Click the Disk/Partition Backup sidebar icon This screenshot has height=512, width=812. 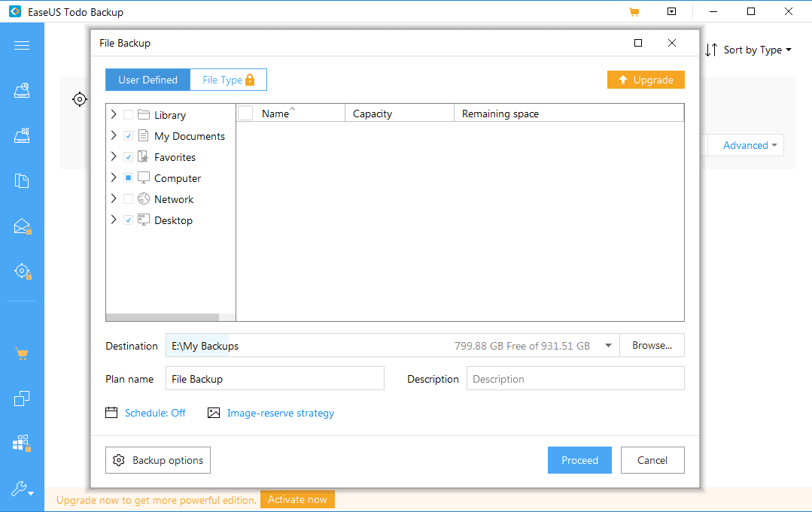click(22, 91)
